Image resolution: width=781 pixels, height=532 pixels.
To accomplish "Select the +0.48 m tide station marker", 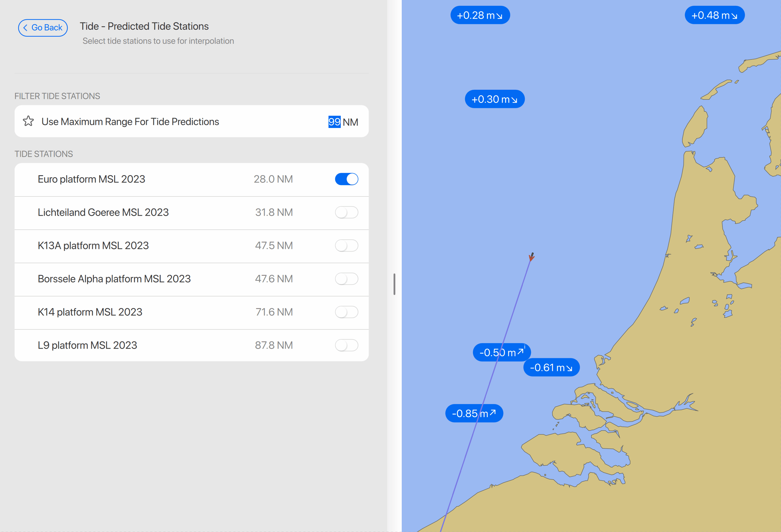I will (714, 15).
